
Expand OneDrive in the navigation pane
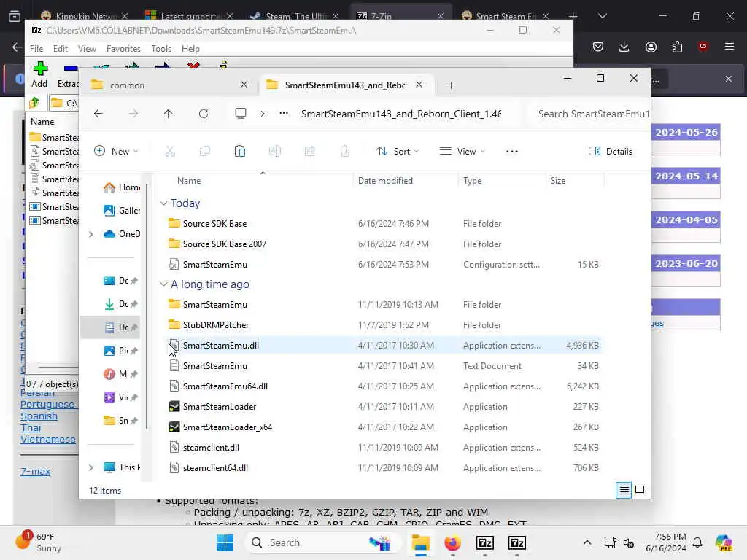point(91,234)
